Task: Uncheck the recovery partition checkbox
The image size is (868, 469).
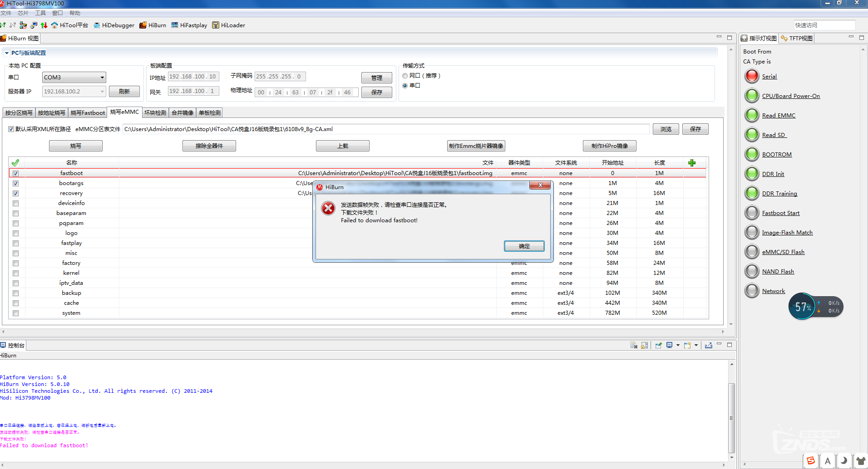Action: click(15, 193)
